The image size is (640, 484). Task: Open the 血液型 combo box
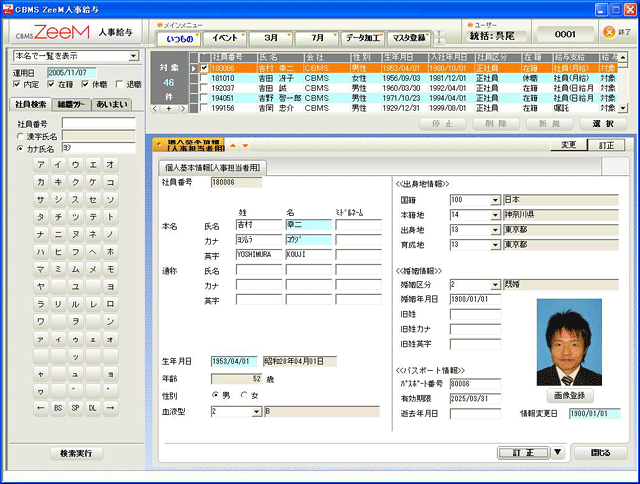256,411
